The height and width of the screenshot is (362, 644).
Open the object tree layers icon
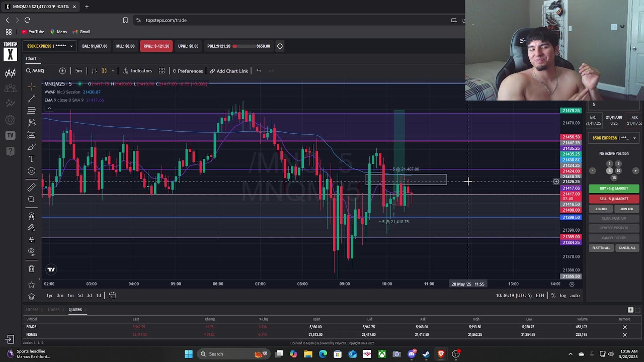(31, 296)
